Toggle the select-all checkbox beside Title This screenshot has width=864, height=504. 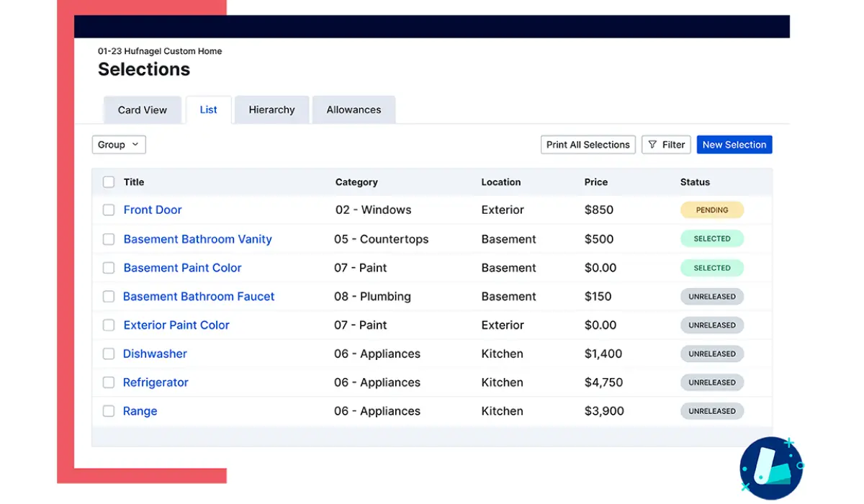[109, 182]
